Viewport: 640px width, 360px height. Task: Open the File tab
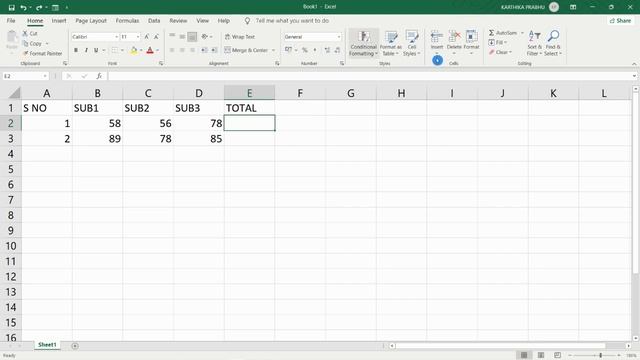[11, 20]
